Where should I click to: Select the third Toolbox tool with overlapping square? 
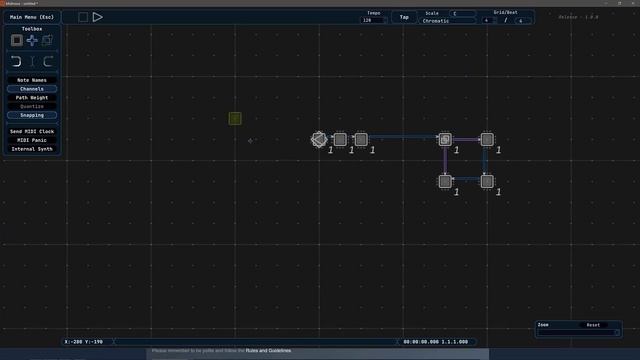(x=47, y=40)
